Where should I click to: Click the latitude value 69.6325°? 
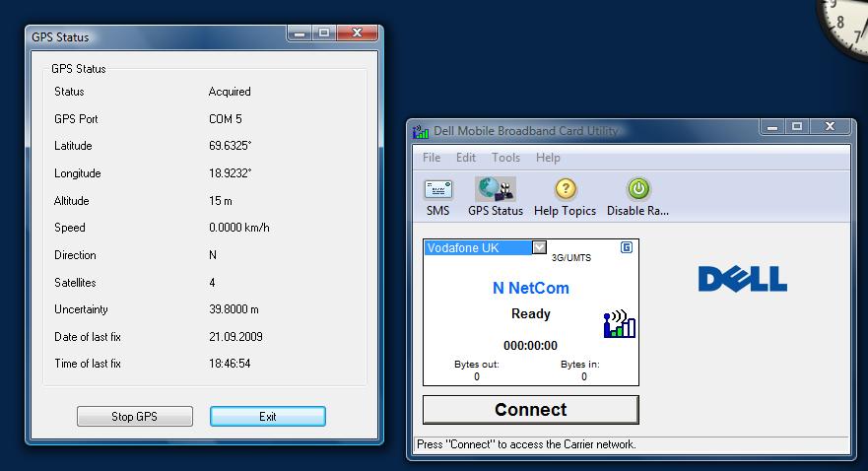click(231, 146)
